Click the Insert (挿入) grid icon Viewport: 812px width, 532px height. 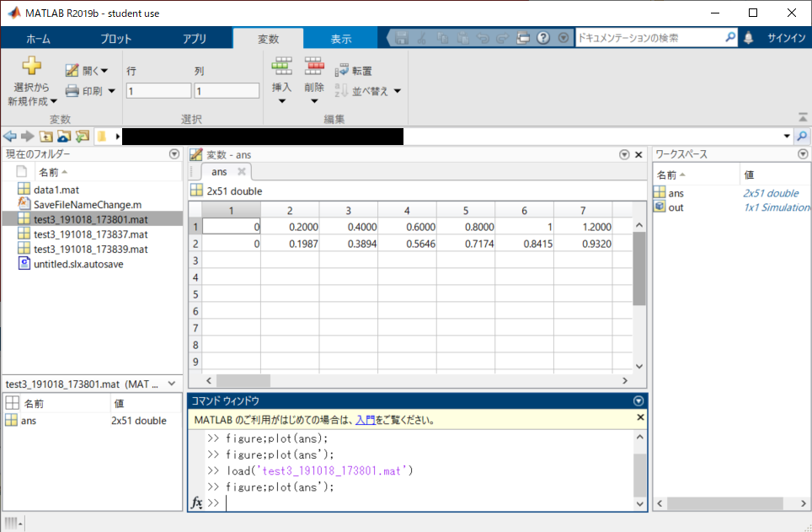tap(281, 65)
